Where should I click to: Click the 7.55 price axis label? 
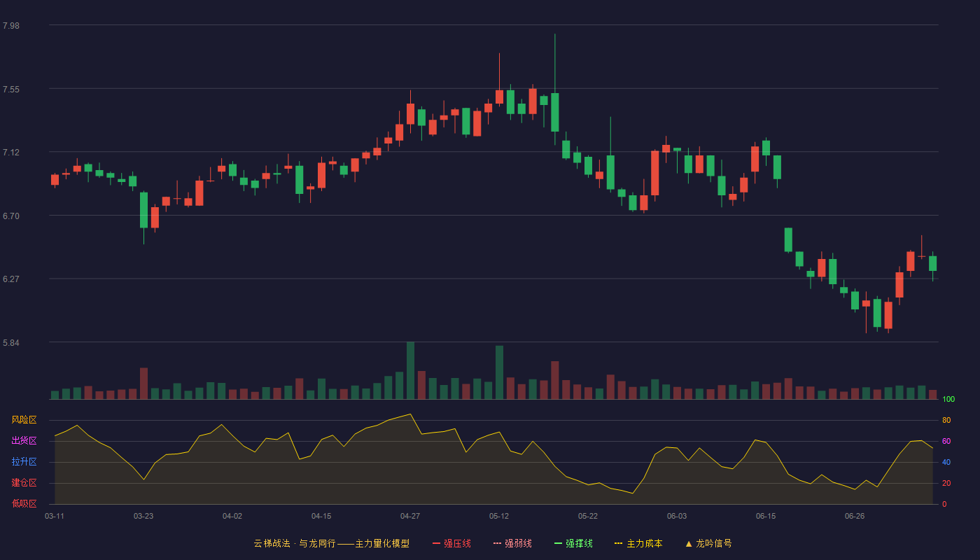[11, 90]
